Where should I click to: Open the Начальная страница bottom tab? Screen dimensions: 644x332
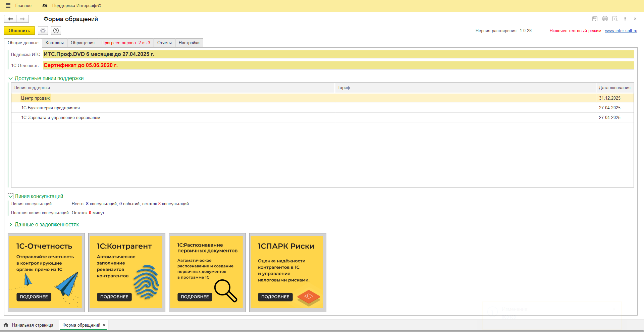click(x=29, y=325)
